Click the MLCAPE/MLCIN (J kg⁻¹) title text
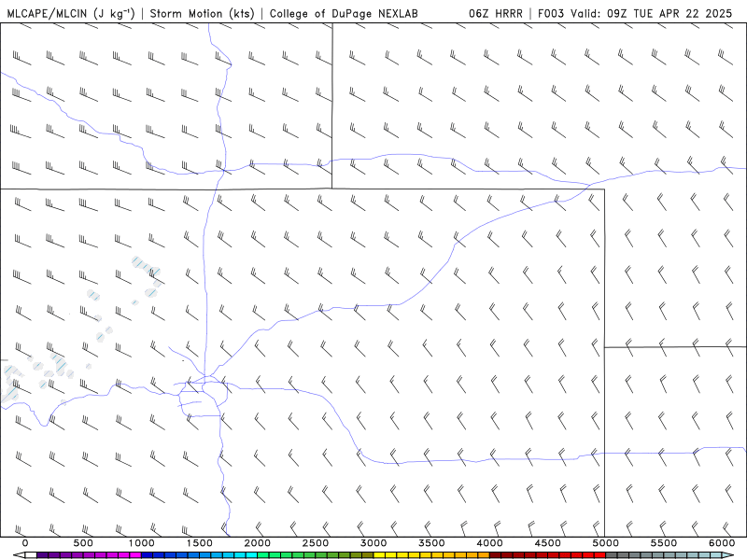The width and height of the screenshot is (747, 560). pos(71,13)
